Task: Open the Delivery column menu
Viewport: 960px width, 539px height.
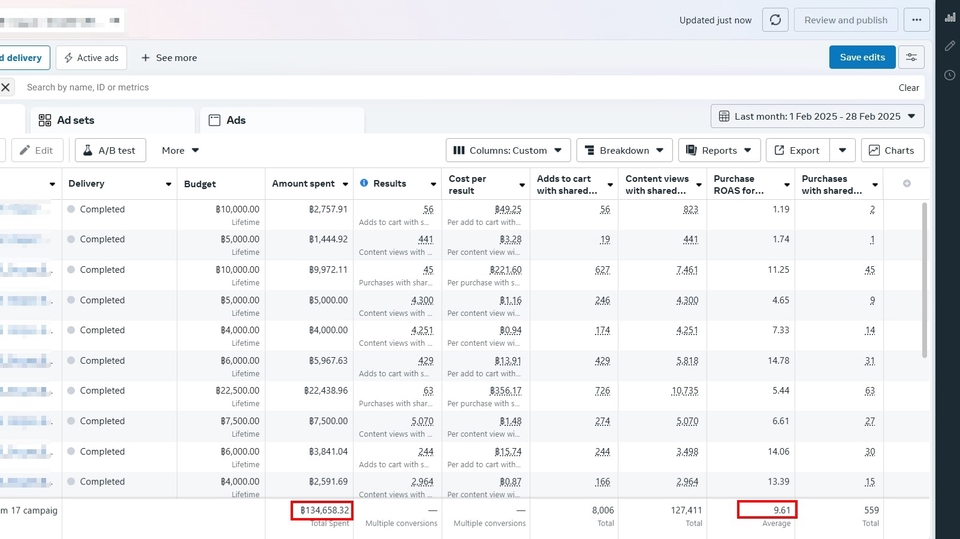Action: (x=168, y=184)
